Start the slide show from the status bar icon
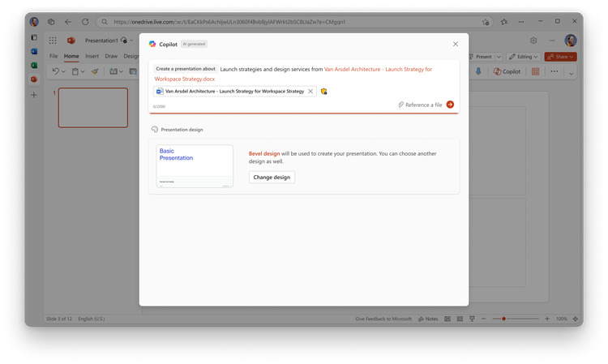Screen dimensions: 608x364 point(472,319)
